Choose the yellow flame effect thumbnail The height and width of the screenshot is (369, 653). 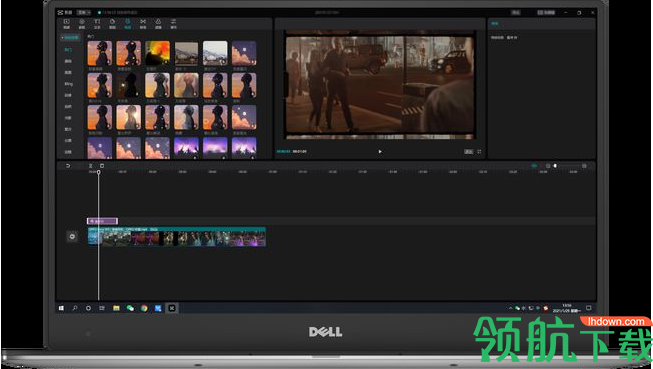[x=157, y=53]
